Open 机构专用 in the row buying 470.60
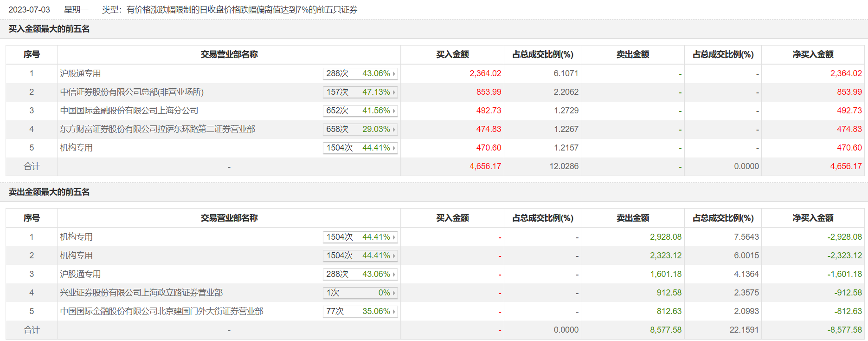The width and height of the screenshot is (868, 341). [x=76, y=148]
